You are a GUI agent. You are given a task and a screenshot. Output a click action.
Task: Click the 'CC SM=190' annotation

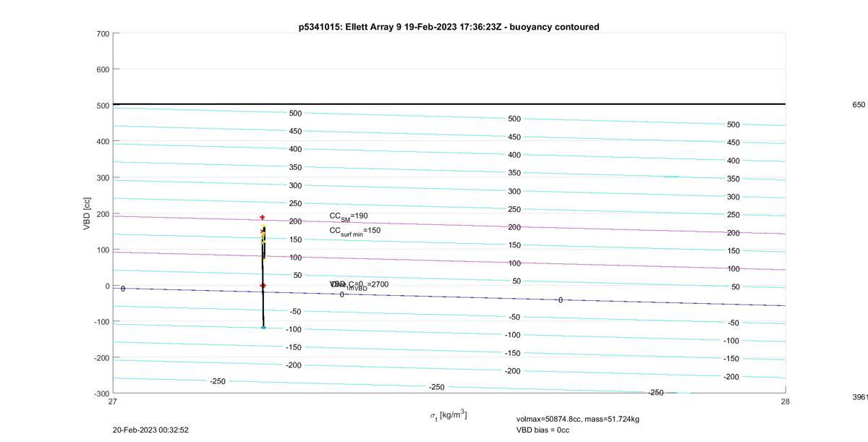point(349,216)
